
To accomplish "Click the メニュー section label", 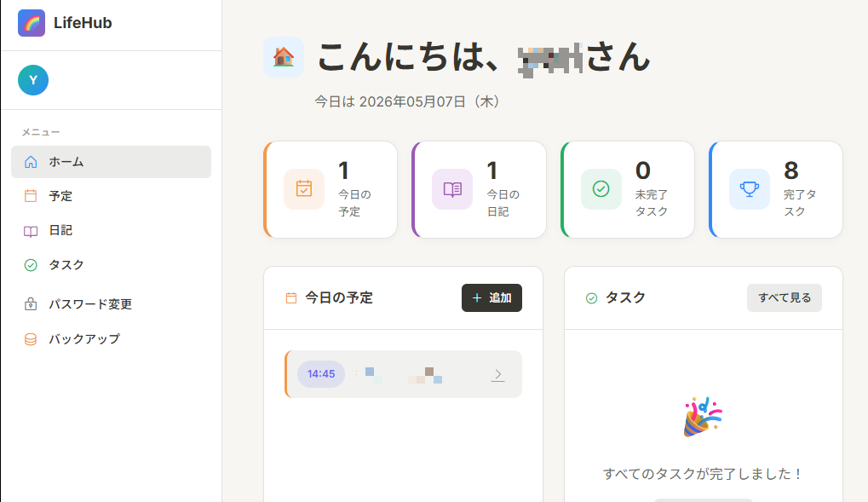I will click(40, 132).
